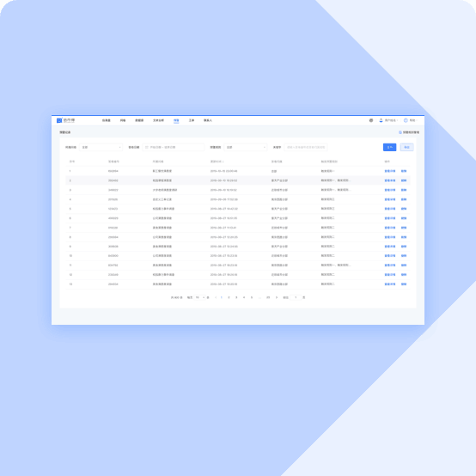The image size is (476, 476).
Task: Open the help question-mark icon
Action: (x=406, y=120)
